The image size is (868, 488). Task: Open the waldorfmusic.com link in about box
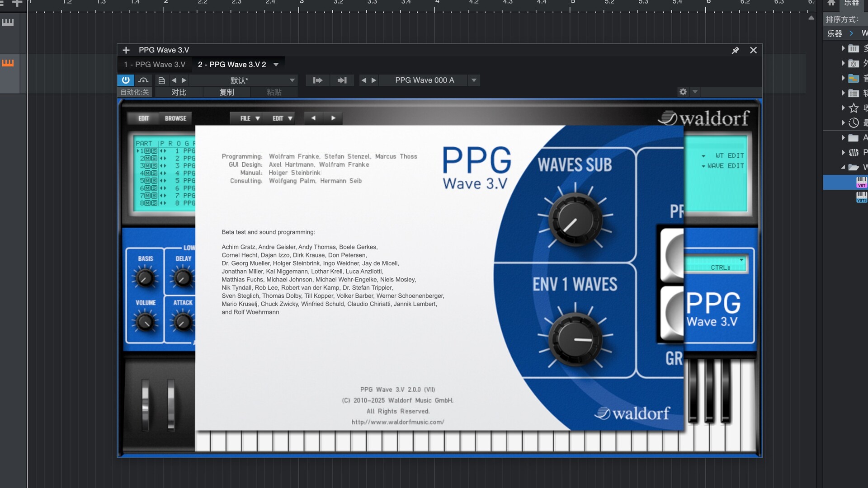[398, 422]
